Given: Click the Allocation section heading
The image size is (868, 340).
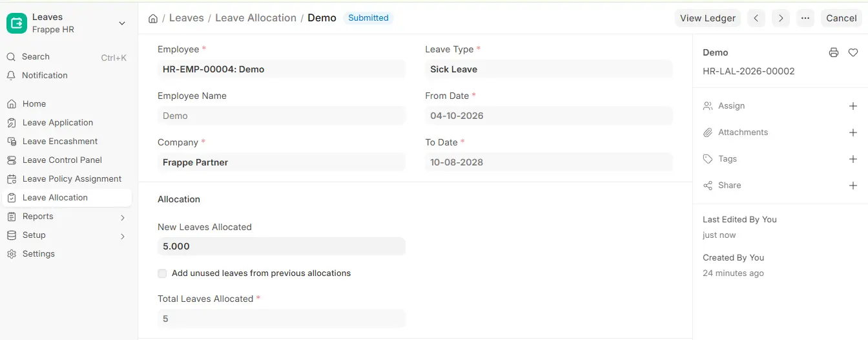Looking at the screenshot, I should point(179,199).
